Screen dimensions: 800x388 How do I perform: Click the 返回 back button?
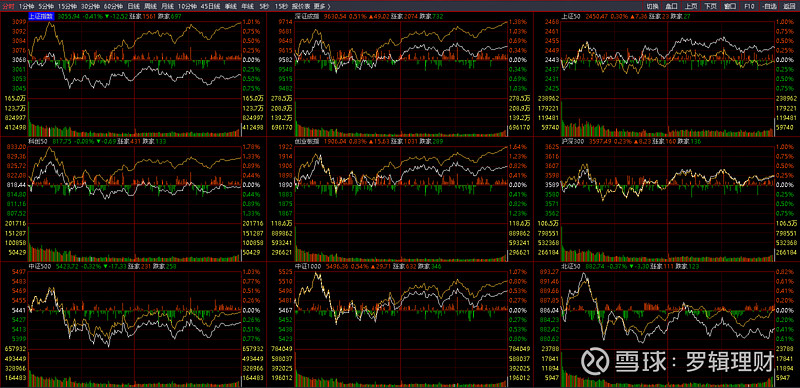[789, 6]
